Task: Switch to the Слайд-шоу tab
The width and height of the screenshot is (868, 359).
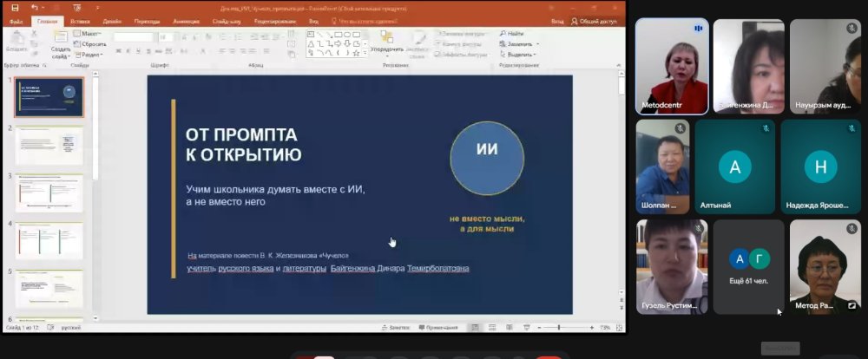Action: tap(227, 21)
